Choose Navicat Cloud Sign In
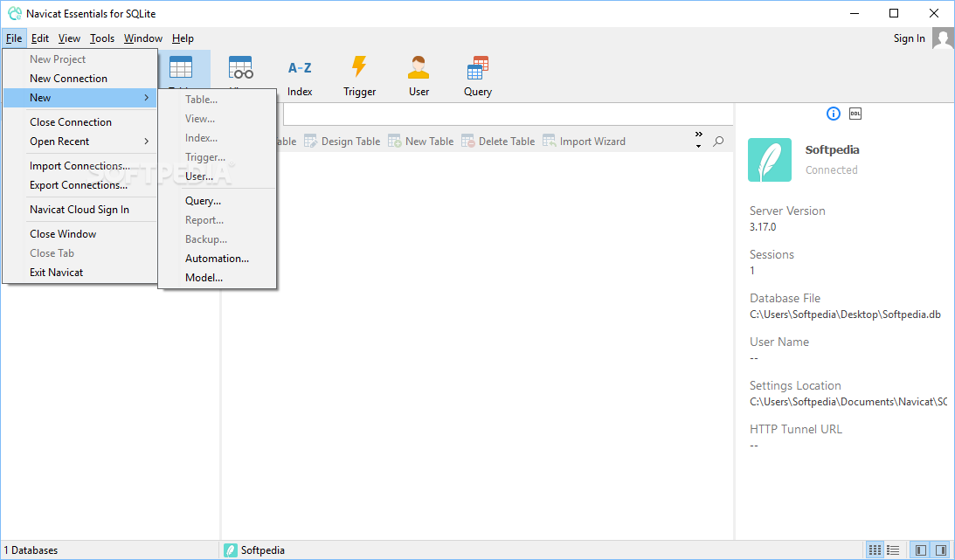 (x=80, y=210)
